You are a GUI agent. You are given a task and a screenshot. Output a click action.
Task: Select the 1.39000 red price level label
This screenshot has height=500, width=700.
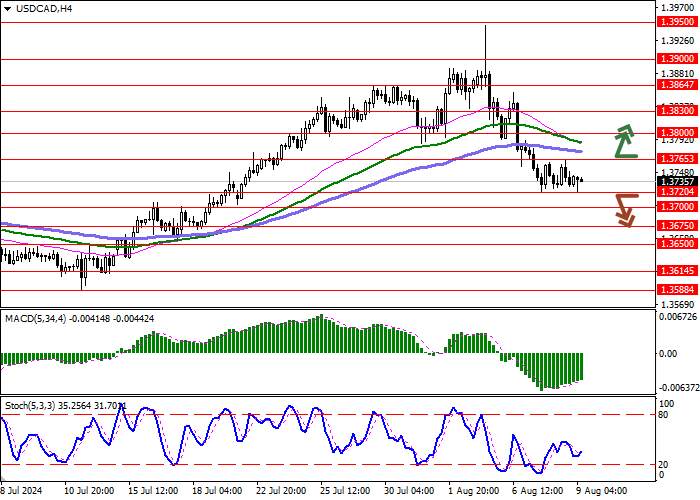(678, 59)
